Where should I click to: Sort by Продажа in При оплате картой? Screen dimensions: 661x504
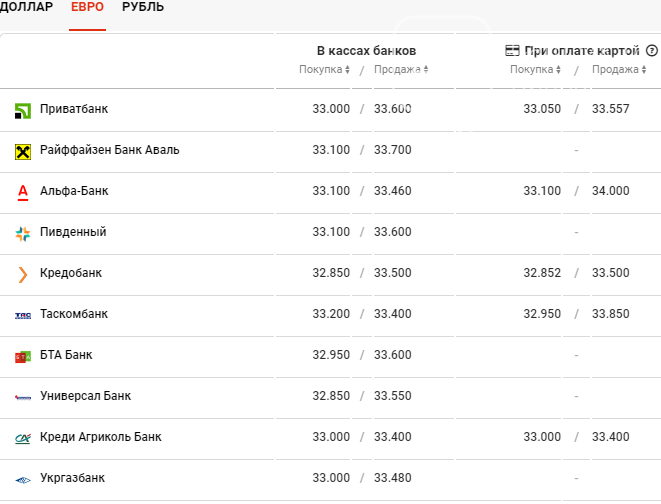tap(619, 69)
